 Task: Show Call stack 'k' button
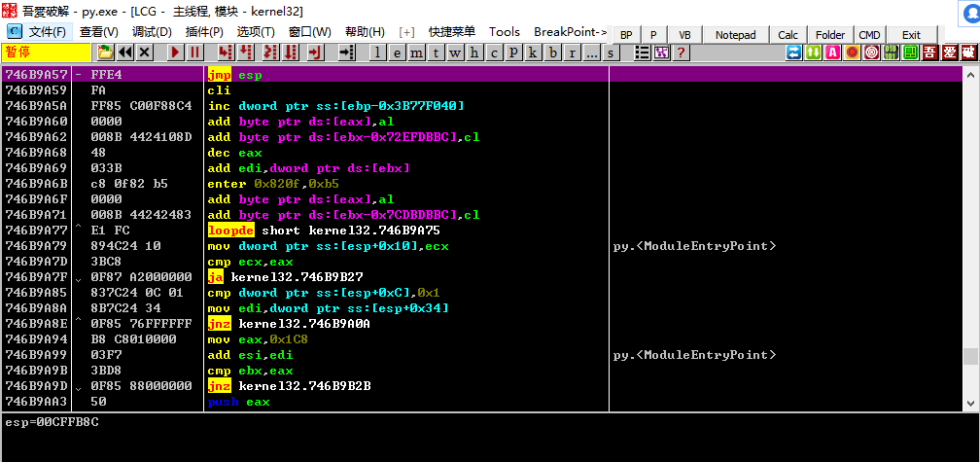[533, 53]
